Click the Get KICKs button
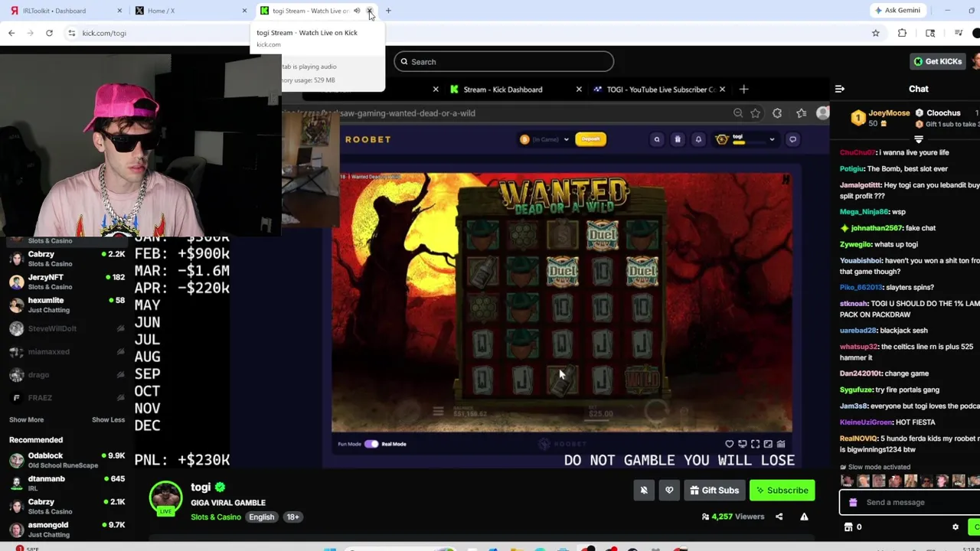The height and width of the screenshot is (551, 980). 937,61
